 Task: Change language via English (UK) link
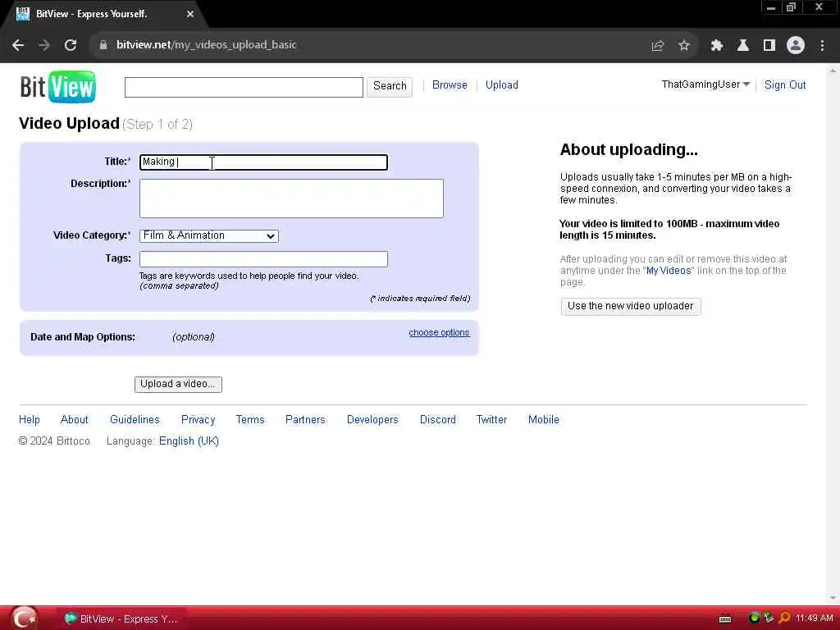pyautogui.click(x=189, y=441)
